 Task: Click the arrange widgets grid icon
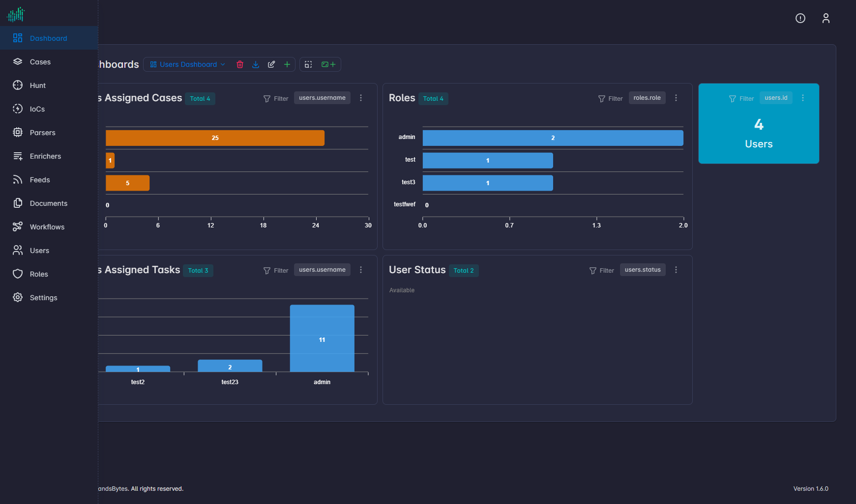(308, 64)
